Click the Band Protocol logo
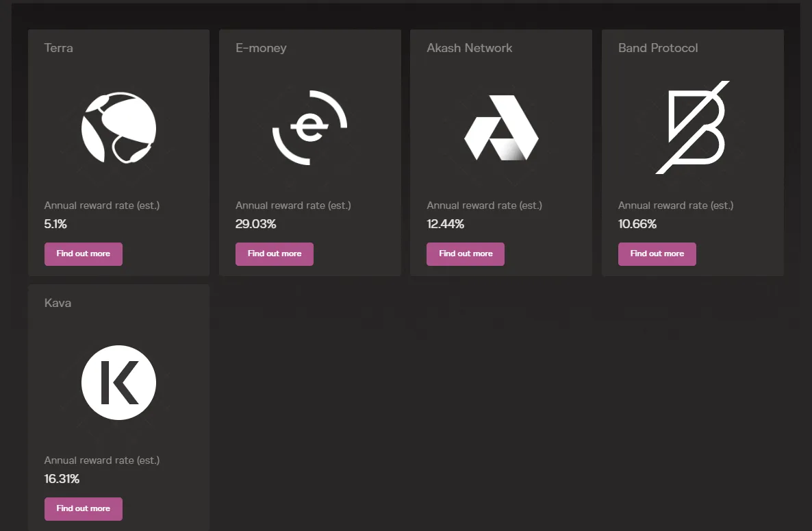The image size is (812, 531). [x=692, y=127]
